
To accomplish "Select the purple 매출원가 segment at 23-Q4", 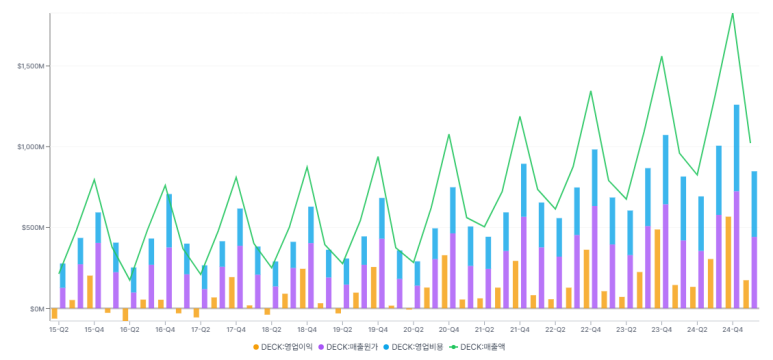I will tap(666, 256).
